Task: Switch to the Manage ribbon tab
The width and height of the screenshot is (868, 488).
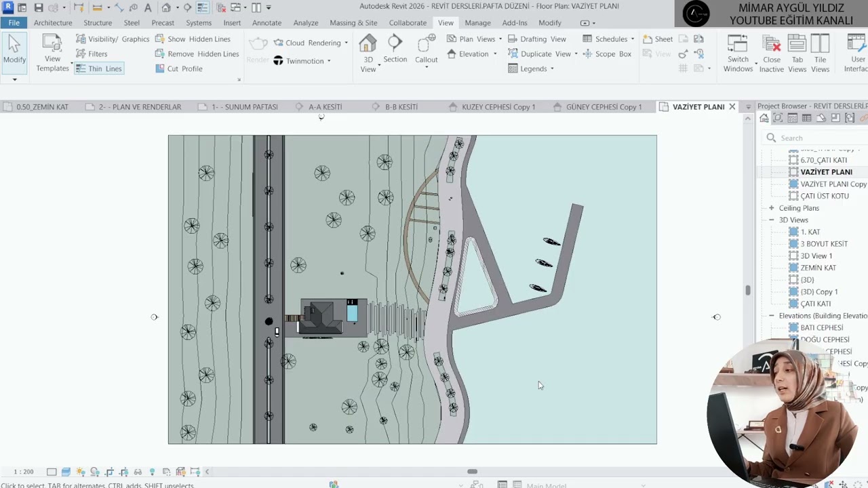Action: pyautogui.click(x=477, y=22)
